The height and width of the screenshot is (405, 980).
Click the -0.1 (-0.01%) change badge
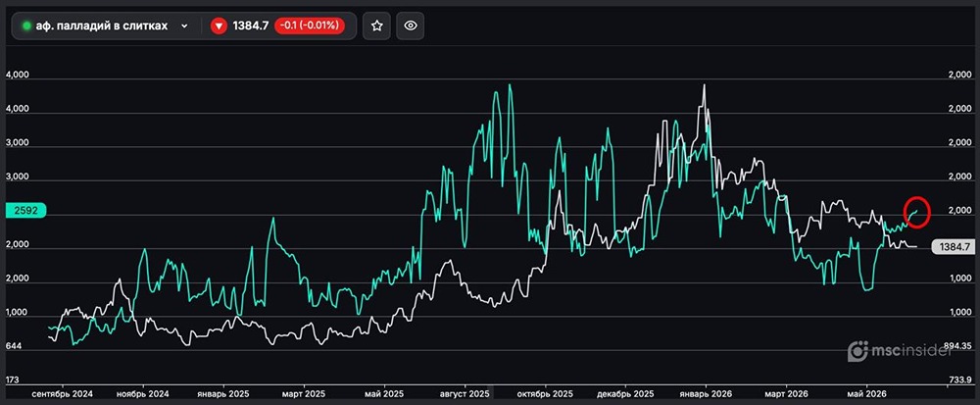(310, 25)
